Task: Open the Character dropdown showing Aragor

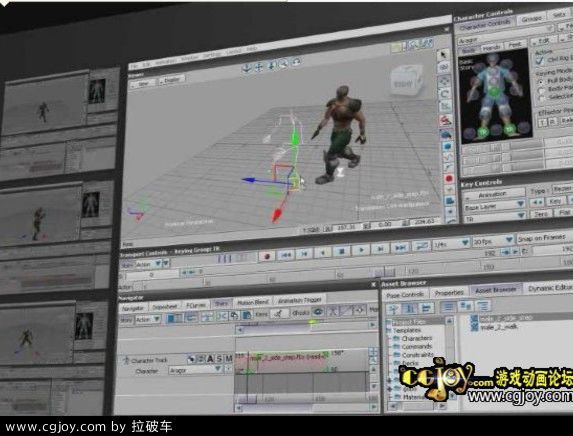Action: click(195, 370)
